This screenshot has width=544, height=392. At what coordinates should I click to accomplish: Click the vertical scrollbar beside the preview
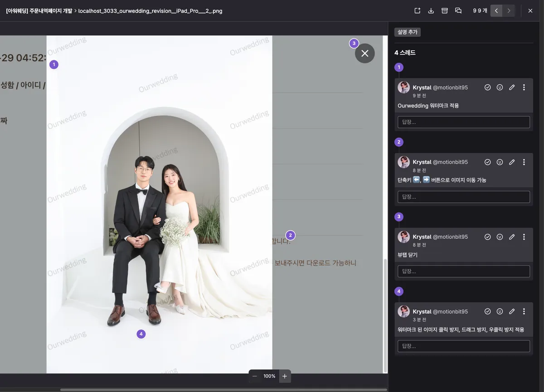click(x=386, y=315)
